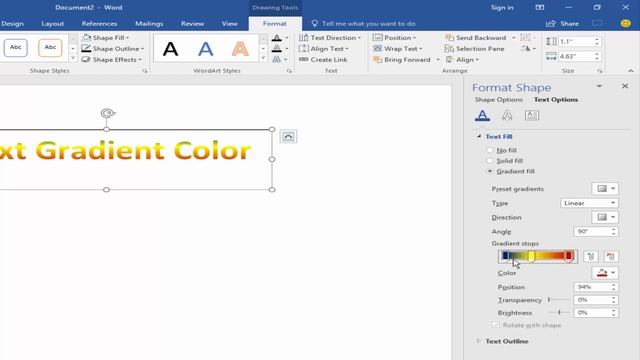Image resolution: width=640 pixels, height=360 pixels.
Task: Apply the orange outlined WordArt style A
Action: (240, 49)
